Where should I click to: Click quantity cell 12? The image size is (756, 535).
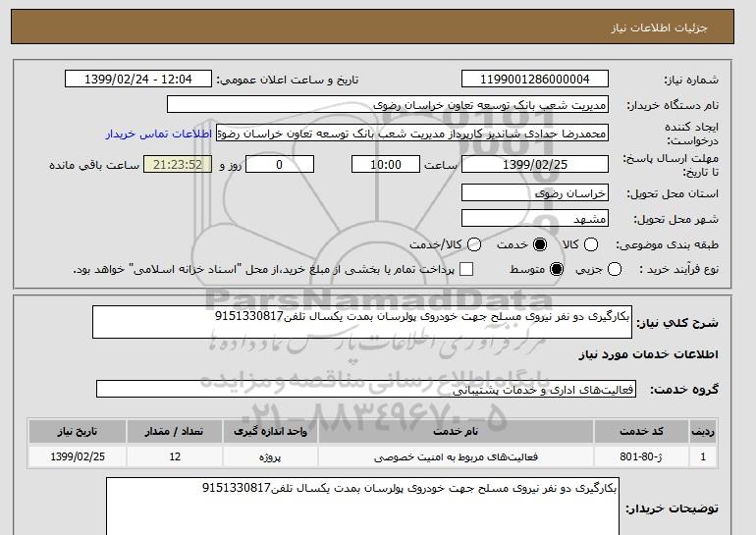[175, 456]
